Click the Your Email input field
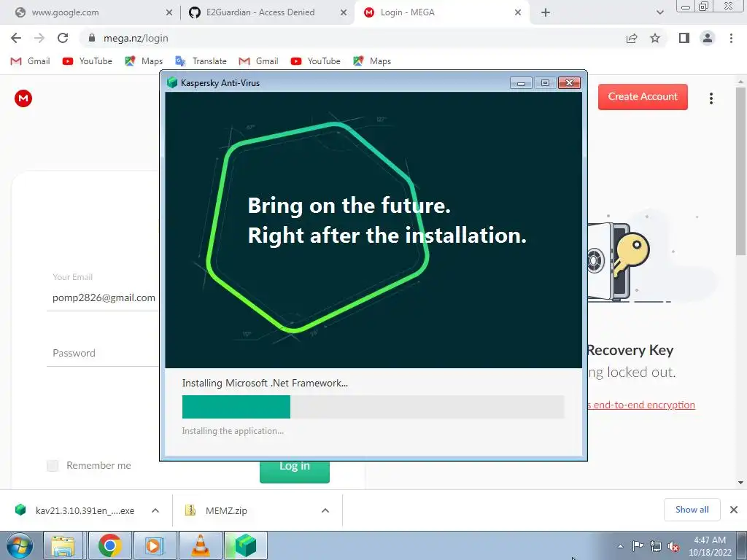This screenshot has width=747, height=560. click(103, 298)
